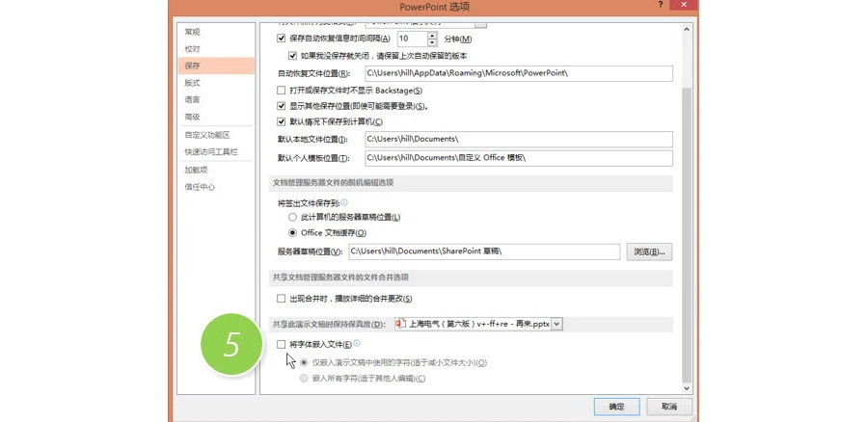Click info icon next to 将签出文件保存到
868x422 pixels.
344,203
